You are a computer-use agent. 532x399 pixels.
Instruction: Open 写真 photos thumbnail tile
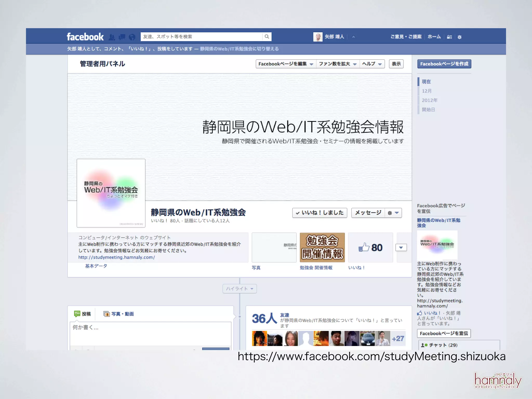coord(274,248)
